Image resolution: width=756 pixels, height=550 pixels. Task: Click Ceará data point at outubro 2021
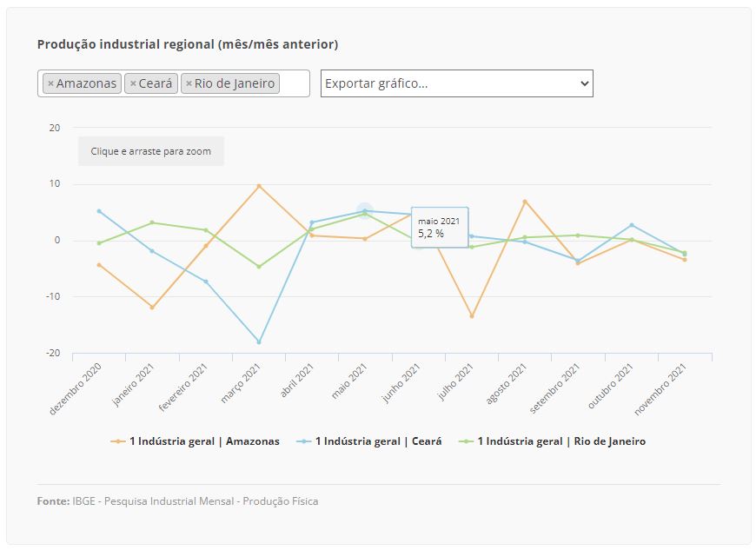pyautogui.click(x=632, y=225)
